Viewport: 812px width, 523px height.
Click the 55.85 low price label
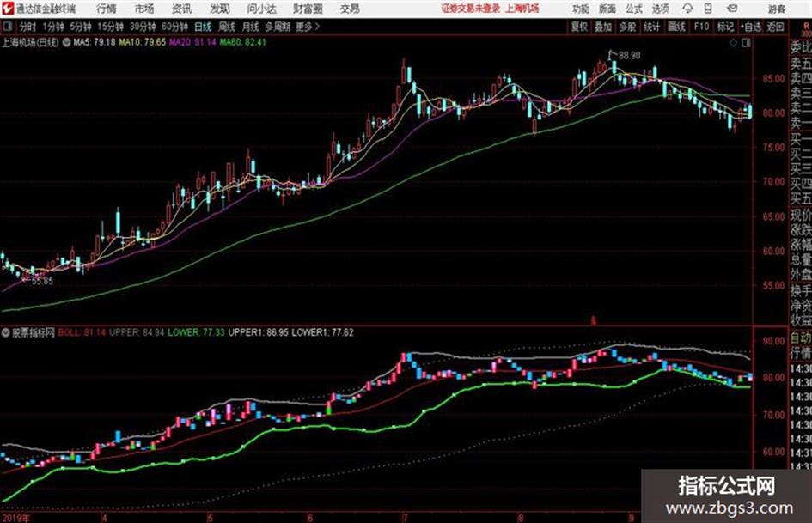(x=42, y=281)
